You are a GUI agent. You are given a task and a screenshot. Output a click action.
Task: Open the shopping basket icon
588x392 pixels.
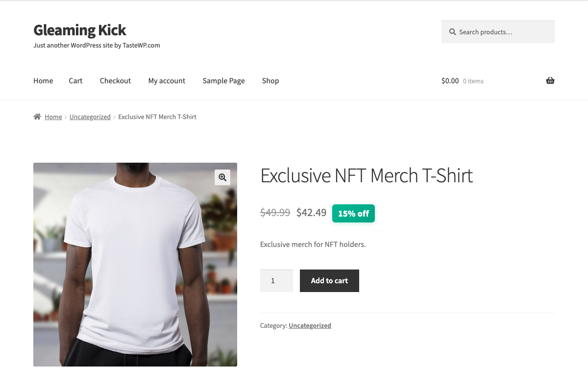point(550,81)
